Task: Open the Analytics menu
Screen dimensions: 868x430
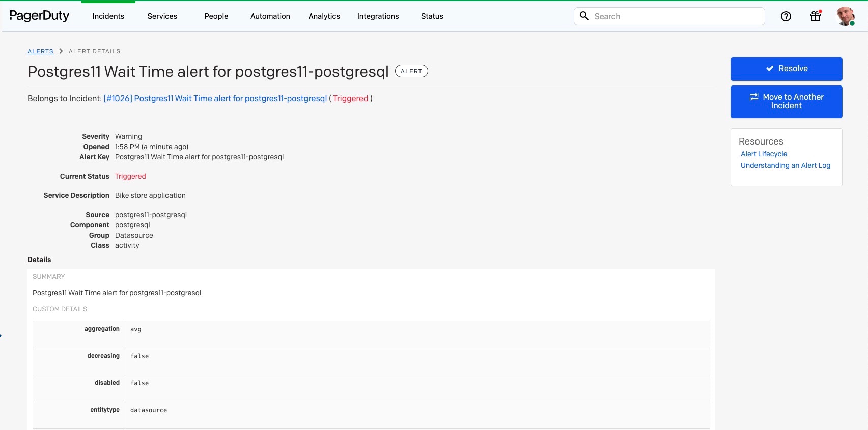Action: 324,16
